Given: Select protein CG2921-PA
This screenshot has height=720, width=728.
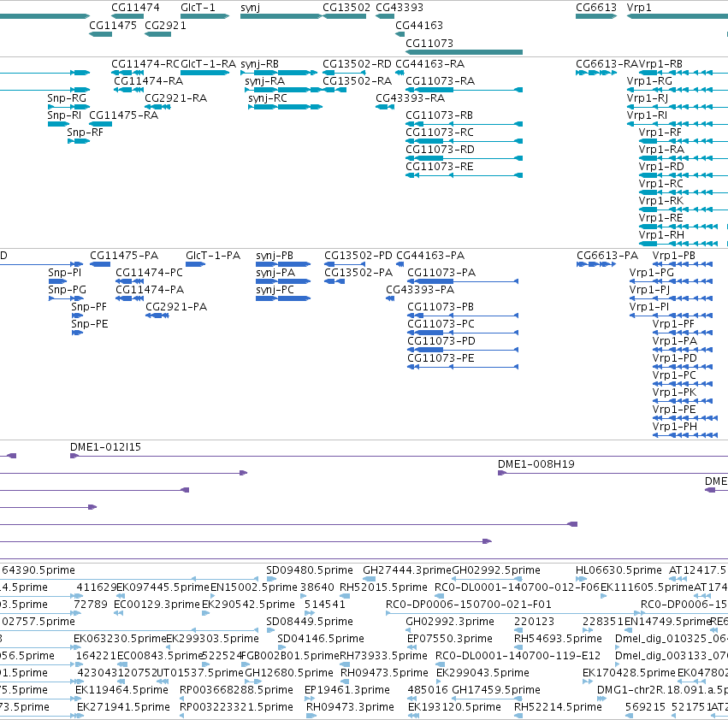Looking at the screenshot, I should coord(157,316).
